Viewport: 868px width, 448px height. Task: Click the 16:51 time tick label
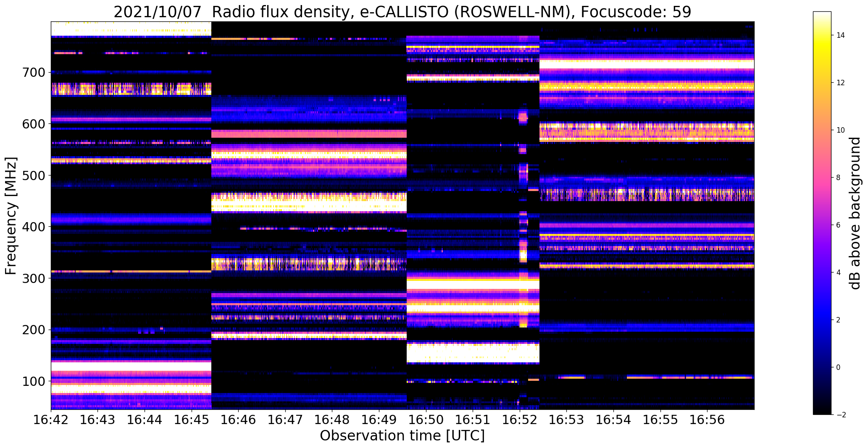click(473, 419)
